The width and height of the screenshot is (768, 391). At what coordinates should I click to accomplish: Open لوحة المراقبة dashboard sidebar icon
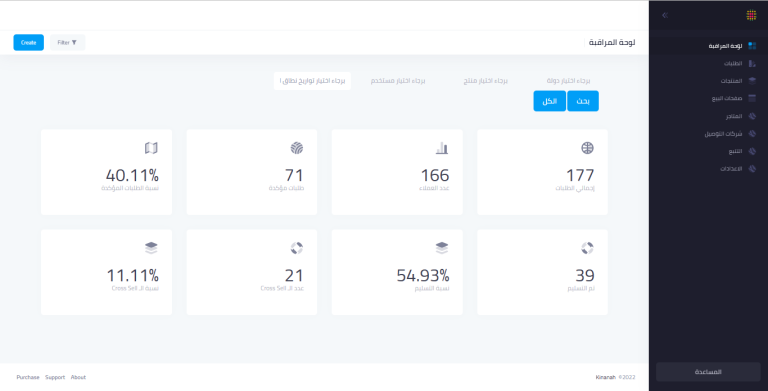(x=752, y=46)
